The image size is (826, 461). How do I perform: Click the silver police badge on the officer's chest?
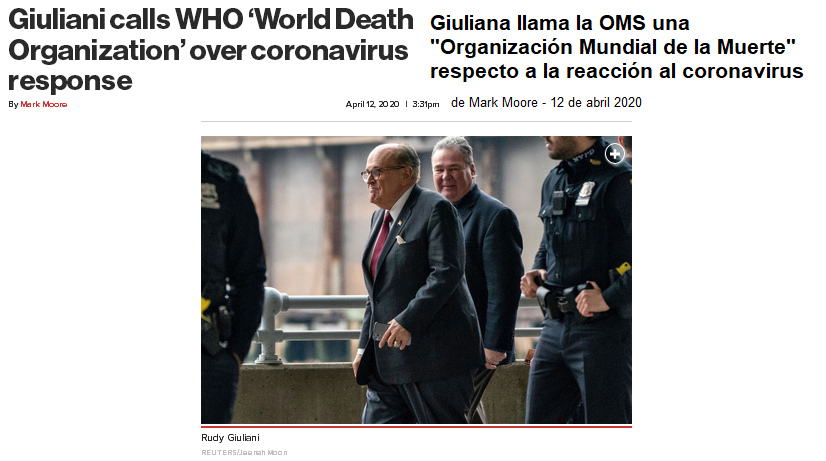(x=584, y=193)
